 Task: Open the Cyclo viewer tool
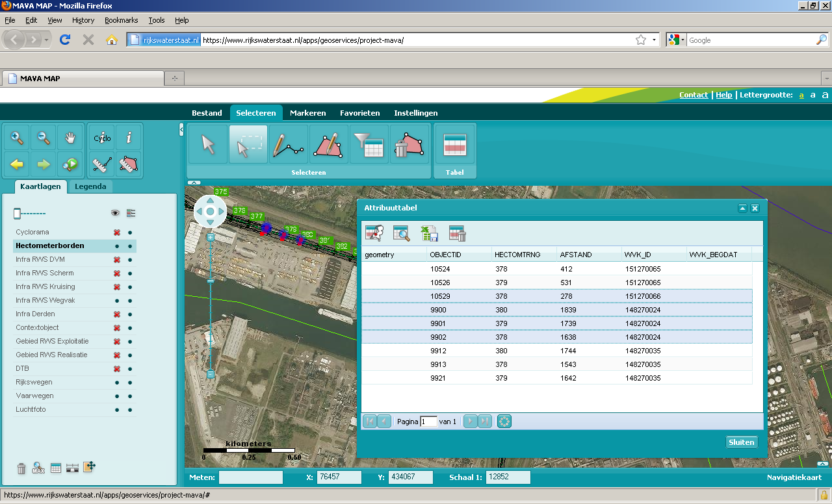coord(102,138)
